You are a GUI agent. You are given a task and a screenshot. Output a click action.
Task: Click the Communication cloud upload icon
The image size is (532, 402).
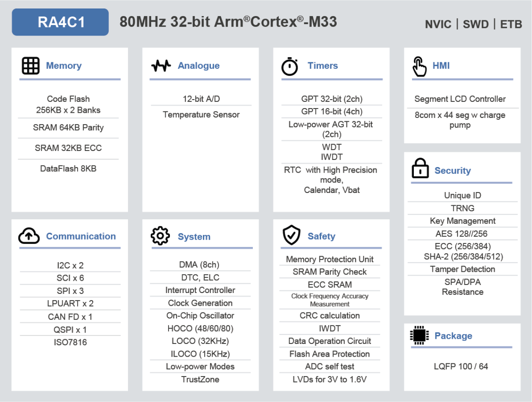(x=29, y=236)
